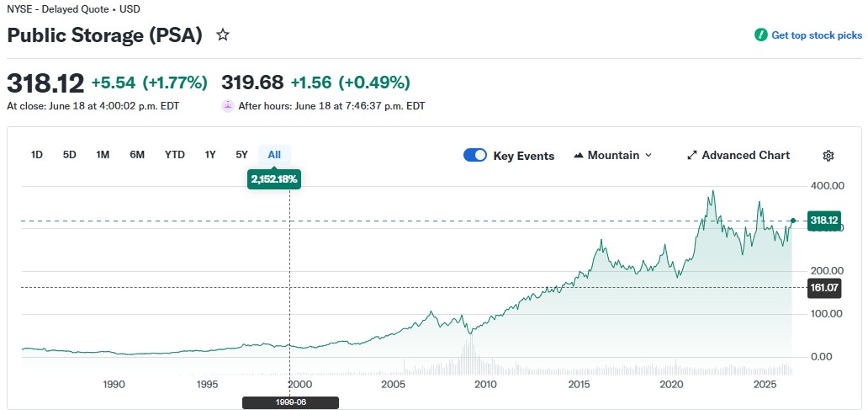Click the green Get top stock picks icon
Image resolution: width=868 pixels, height=410 pixels.
pyautogui.click(x=760, y=35)
